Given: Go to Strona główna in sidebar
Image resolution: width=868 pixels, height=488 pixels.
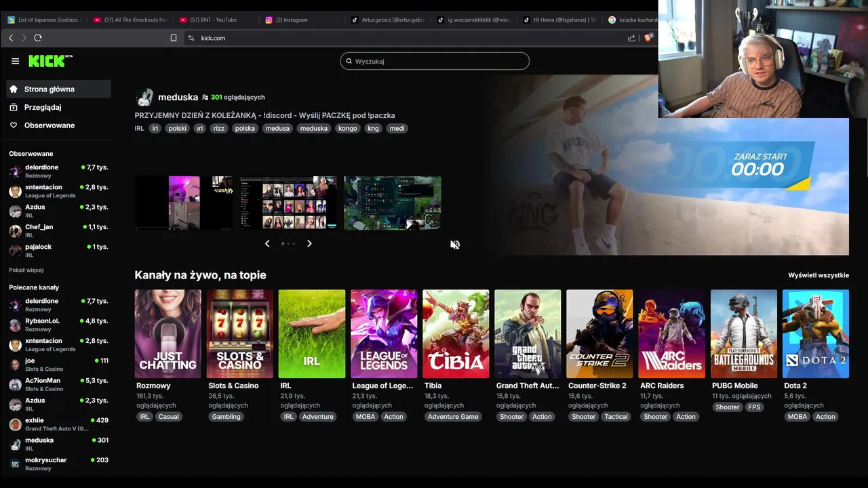Looking at the screenshot, I should (58, 89).
